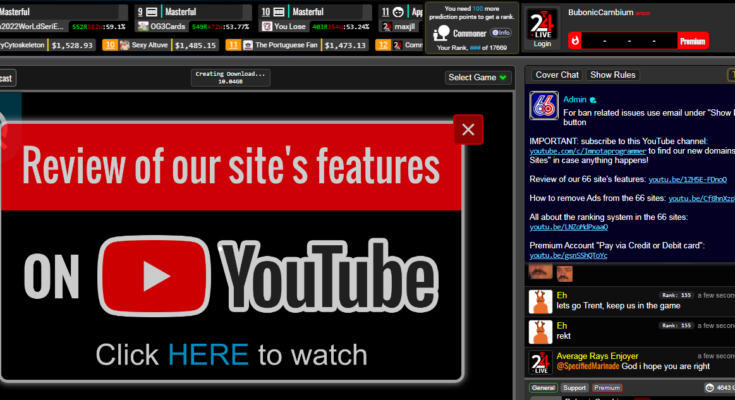The width and height of the screenshot is (735, 400).
Task: Click the 2022WorldSerie leaderboard name
Action: click(x=31, y=27)
